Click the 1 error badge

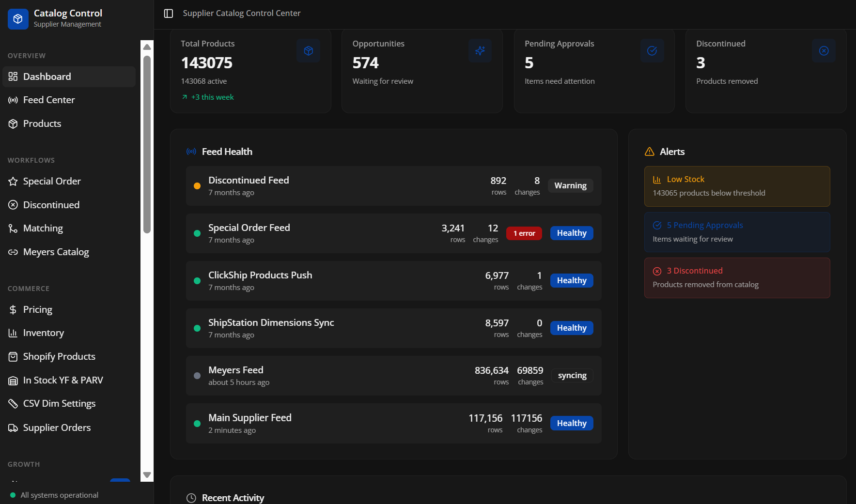[x=524, y=233]
